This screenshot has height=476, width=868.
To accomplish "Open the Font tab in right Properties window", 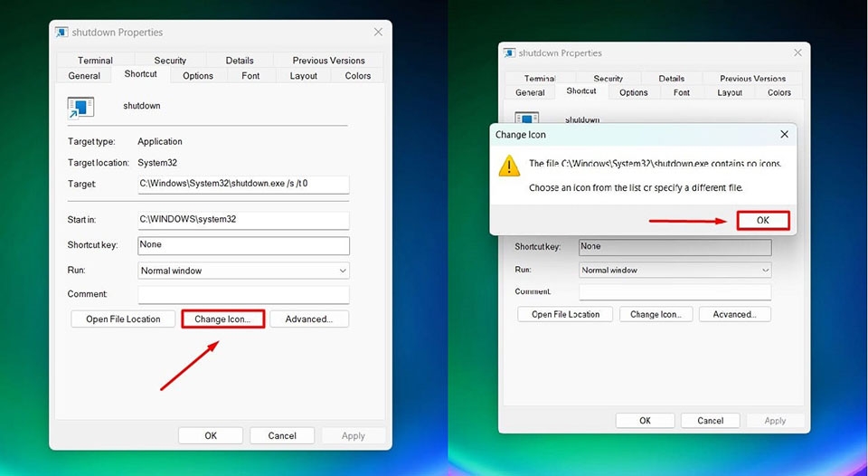I will point(682,92).
